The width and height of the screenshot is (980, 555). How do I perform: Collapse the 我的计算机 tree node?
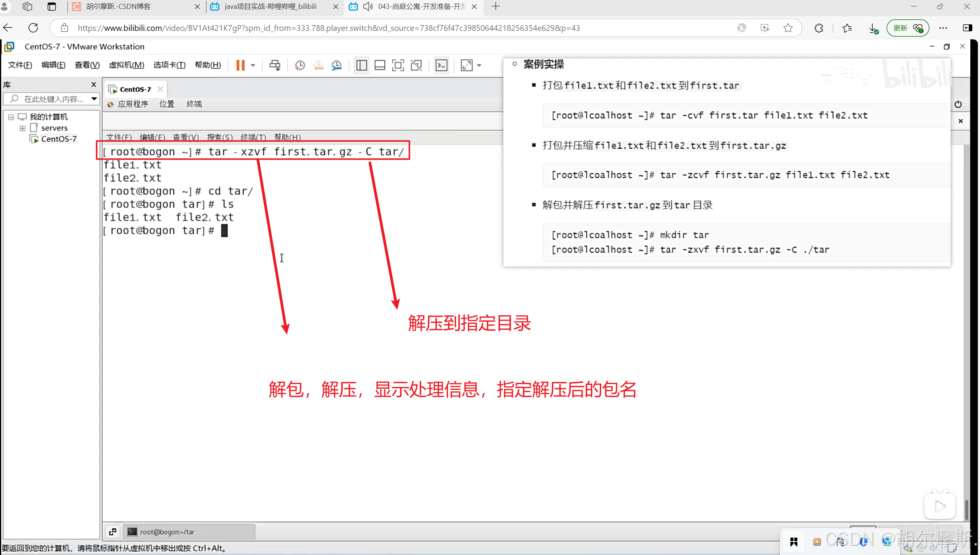[x=11, y=117]
